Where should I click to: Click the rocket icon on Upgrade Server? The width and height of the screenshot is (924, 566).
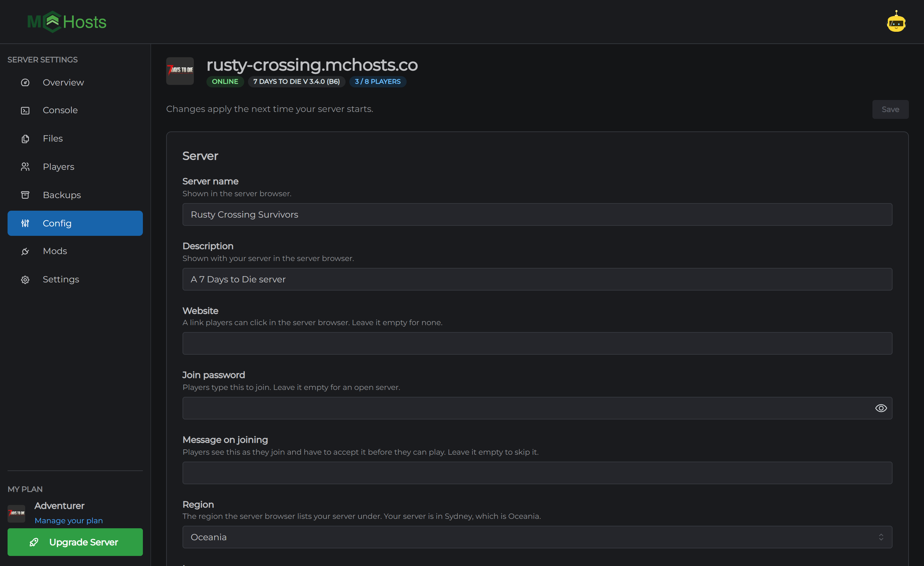tap(34, 542)
